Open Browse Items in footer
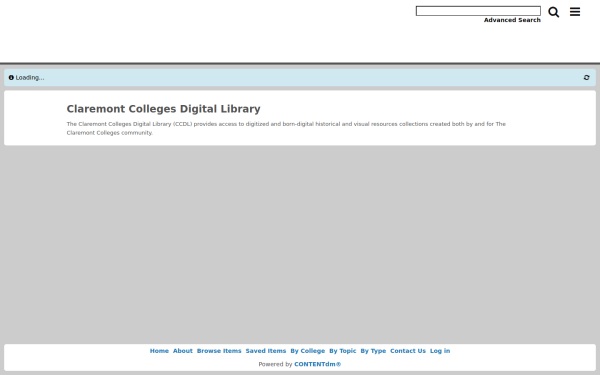Viewport: 600px width, 375px height. pyautogui.click(x=219, y=351)
